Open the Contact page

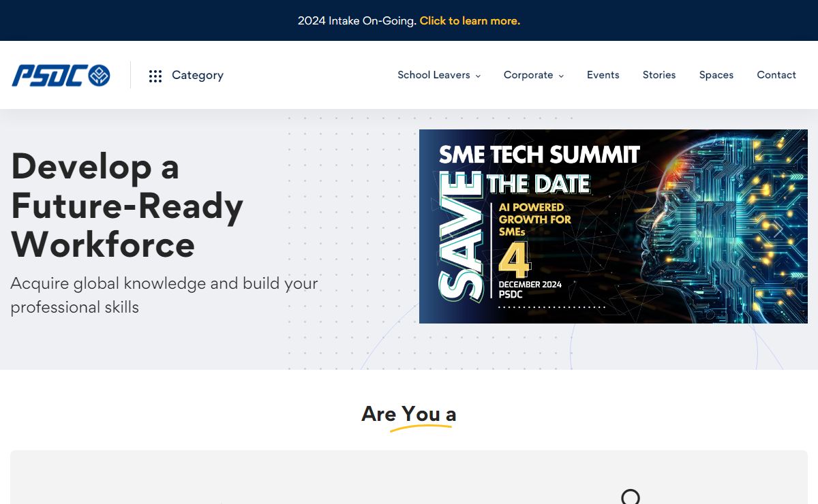click(776, 75)
